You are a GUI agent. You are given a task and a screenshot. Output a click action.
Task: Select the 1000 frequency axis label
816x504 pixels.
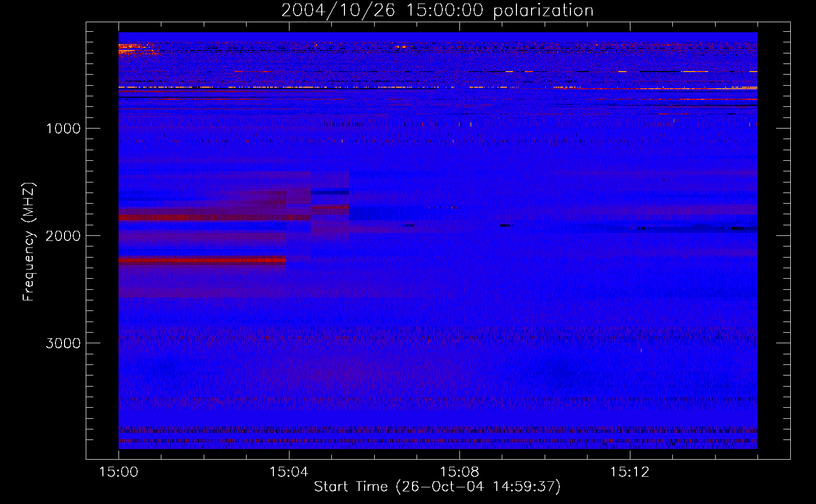pos(63,129)
